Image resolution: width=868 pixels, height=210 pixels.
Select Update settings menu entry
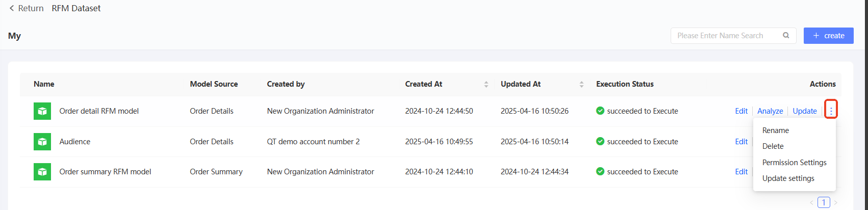point(788,178)
